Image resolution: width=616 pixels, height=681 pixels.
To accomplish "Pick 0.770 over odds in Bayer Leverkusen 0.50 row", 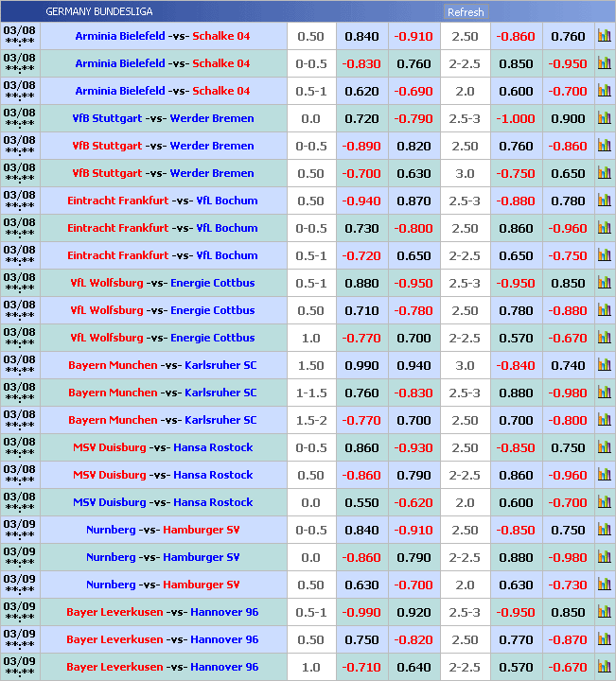I will [x=516, y=639].
